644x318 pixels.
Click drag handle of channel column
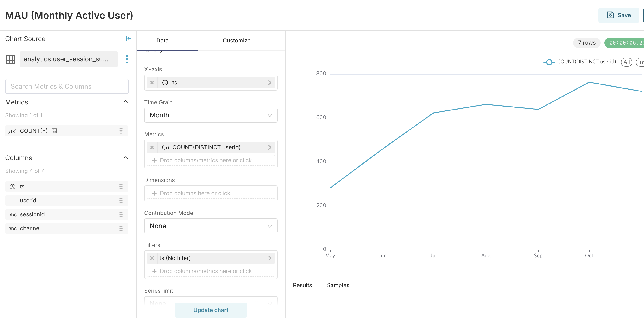point(121,228)
